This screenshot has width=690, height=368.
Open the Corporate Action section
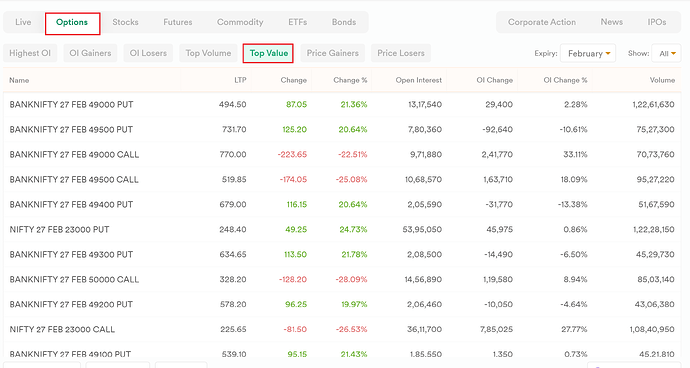542,22
